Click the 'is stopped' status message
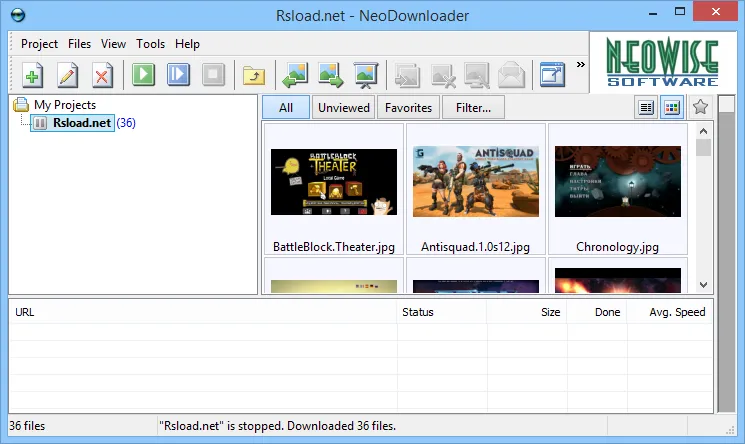 pyautogui.click(x=277, y=425)
